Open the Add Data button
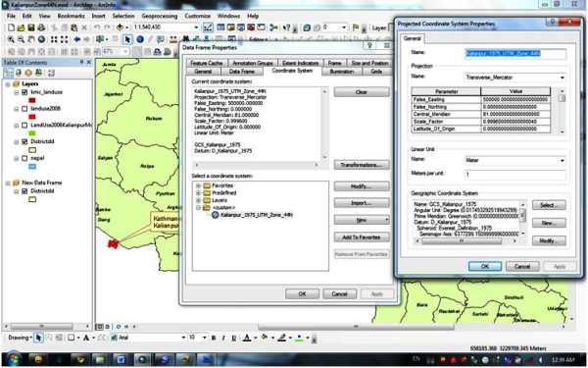 121,27
